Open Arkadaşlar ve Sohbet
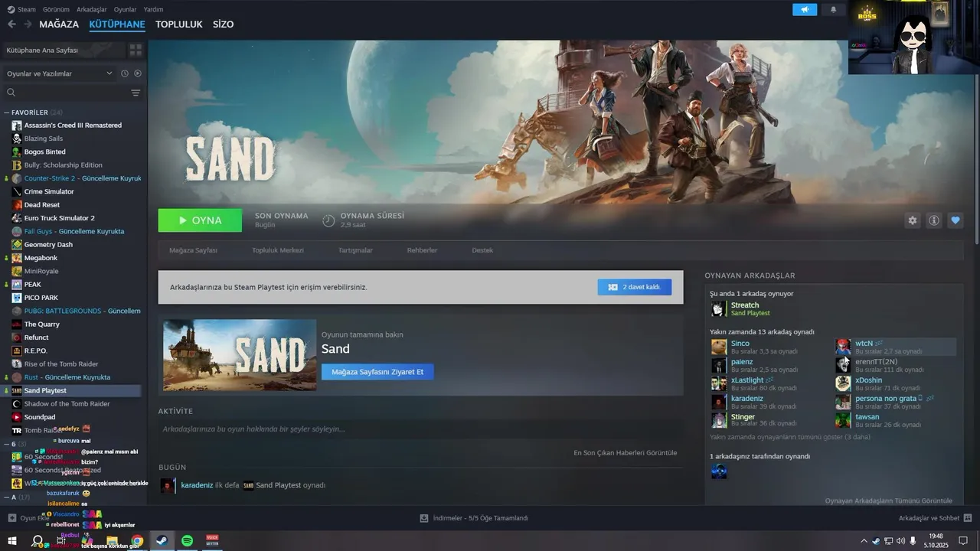980x551 pixels. pos(936,518)
